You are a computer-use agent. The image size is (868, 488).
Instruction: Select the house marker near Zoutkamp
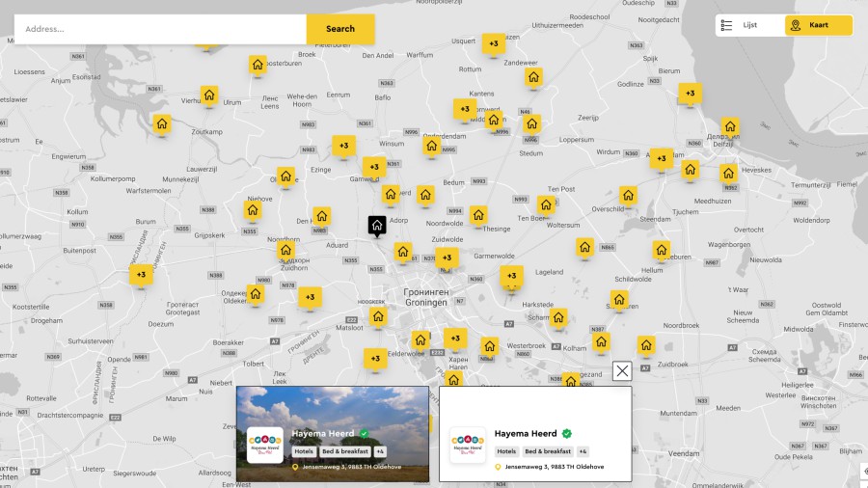coord(162,124)
